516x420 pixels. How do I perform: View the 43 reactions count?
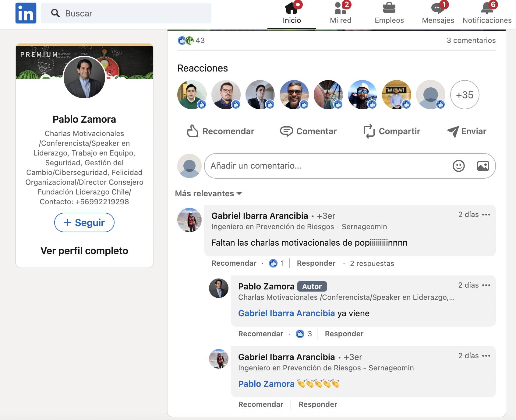(x=191, y=40)
